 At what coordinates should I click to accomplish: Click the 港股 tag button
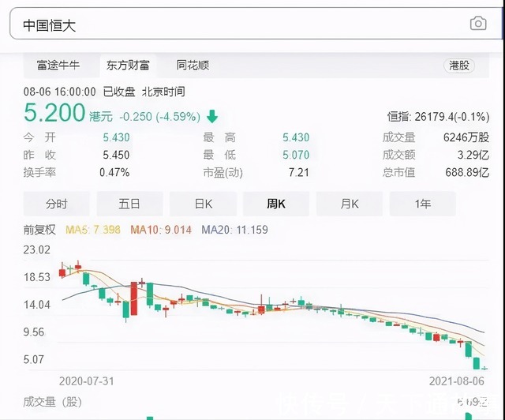click(459, 66)
